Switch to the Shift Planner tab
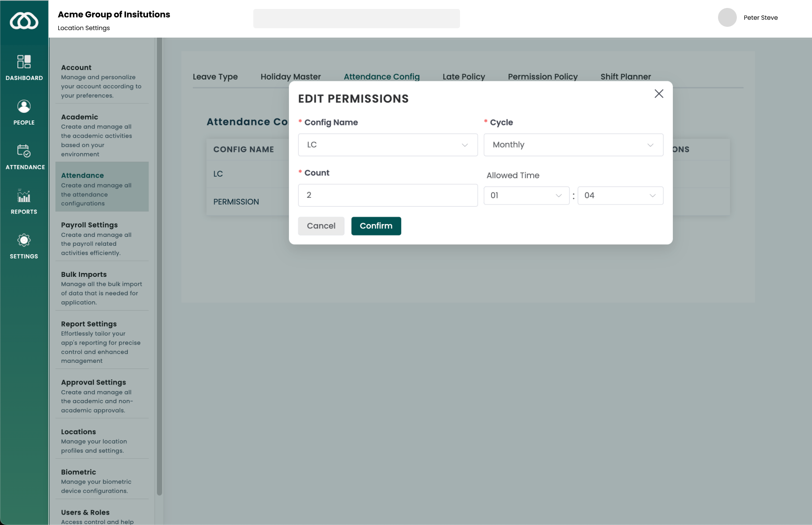812x525 pixels. 625,77
